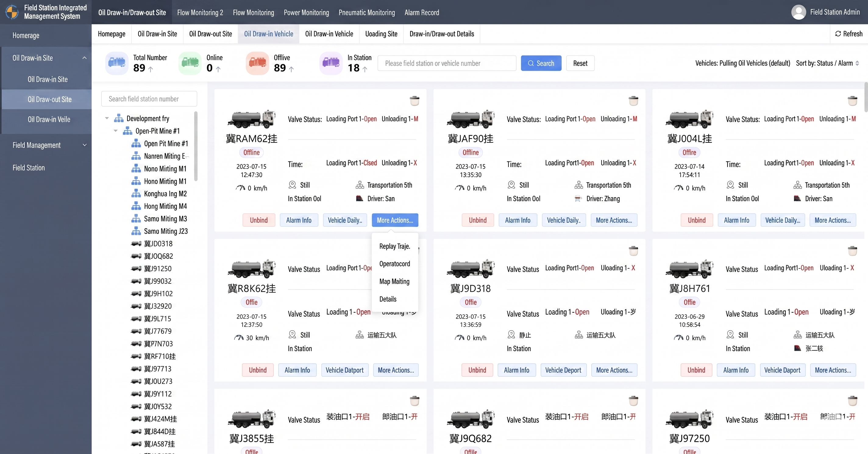Open the Alarm Record top menu
Image resolution: width=868 pixels, height=454 pixels.
pos(422,12)
